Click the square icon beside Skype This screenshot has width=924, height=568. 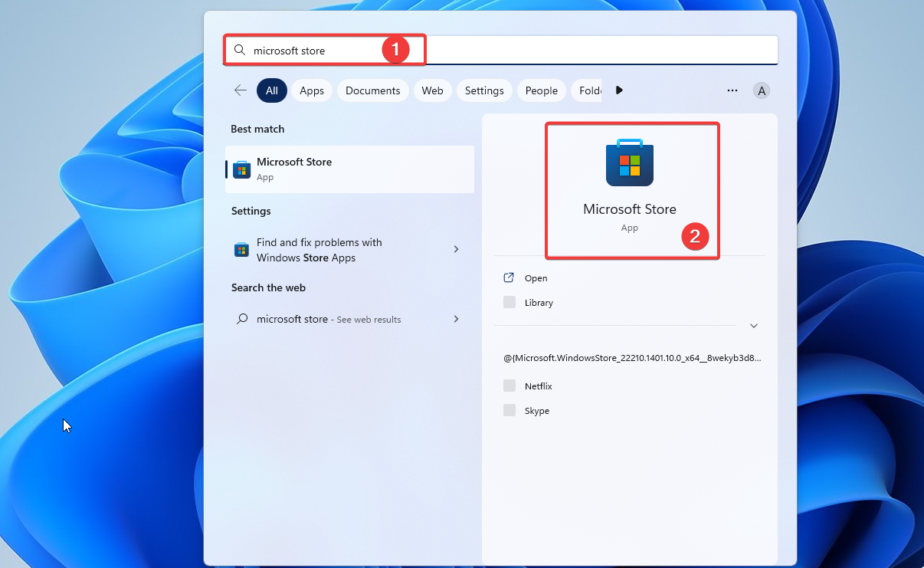tap(510, 410)
